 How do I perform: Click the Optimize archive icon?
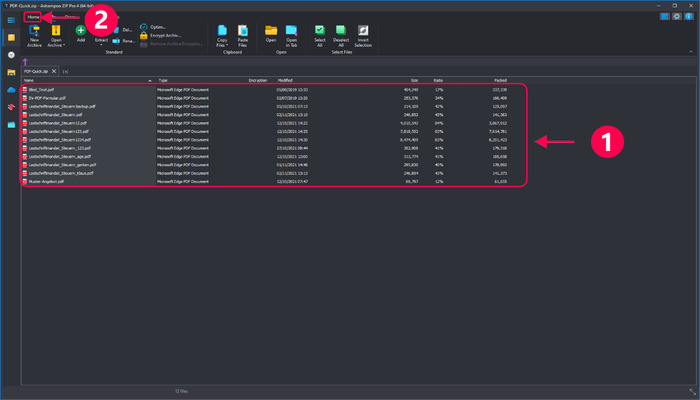[143, 27]
